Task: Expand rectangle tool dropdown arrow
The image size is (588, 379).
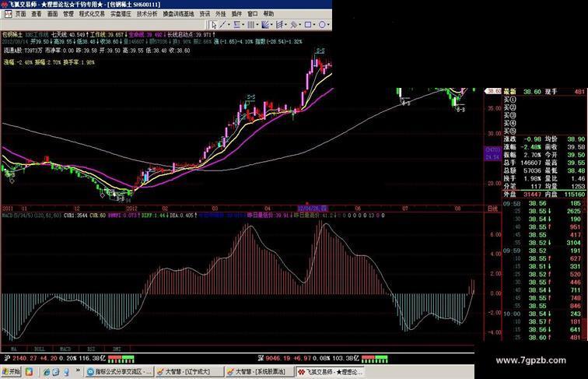Action: [314, 24]
